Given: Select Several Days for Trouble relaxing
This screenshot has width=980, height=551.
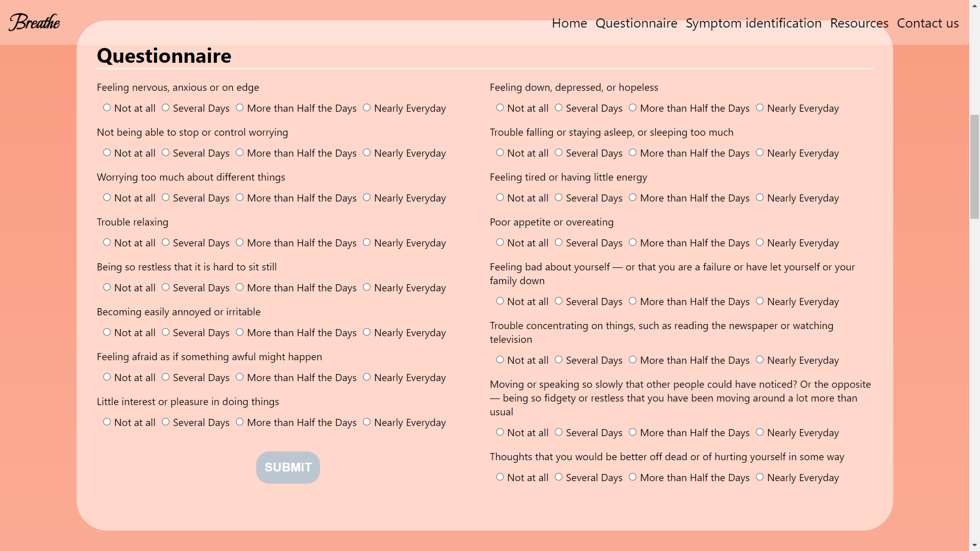Looking at the screenshot, I should click(x=165, y=242).
